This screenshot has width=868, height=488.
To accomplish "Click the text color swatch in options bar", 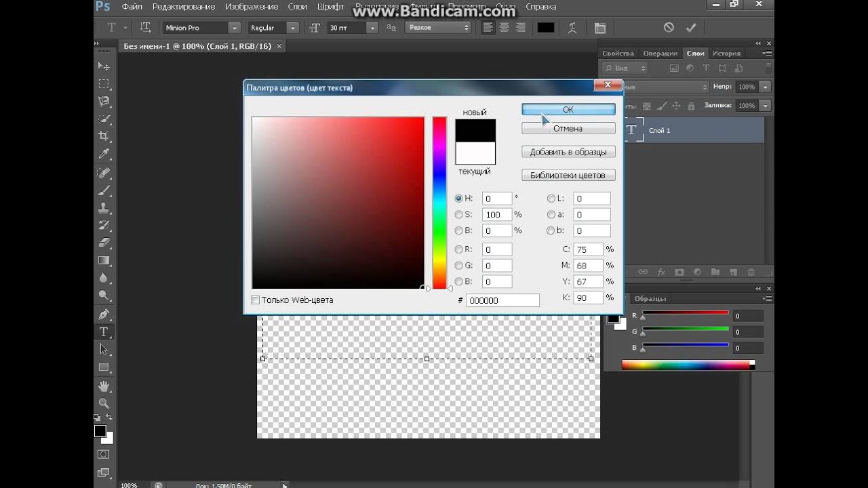I will click(x=546, y=28).
